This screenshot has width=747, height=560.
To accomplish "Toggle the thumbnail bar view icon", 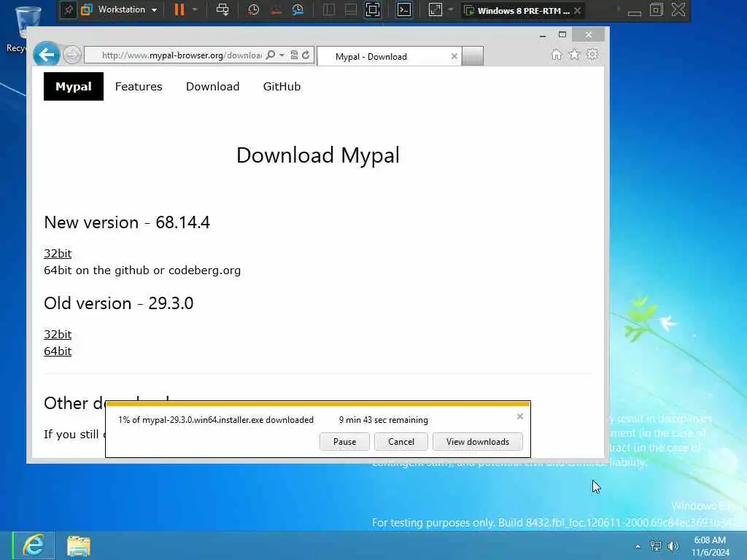I will coord(351,10).
